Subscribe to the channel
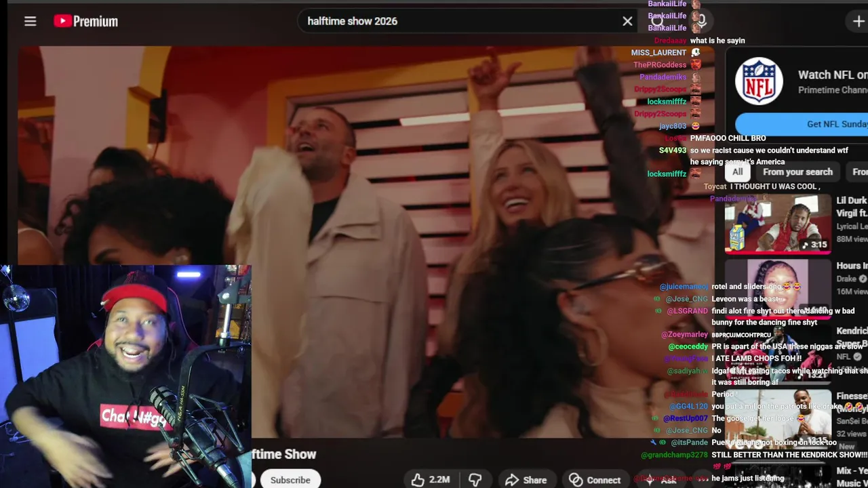The width and height of the screenshot is (868, 488). [290, 480]
